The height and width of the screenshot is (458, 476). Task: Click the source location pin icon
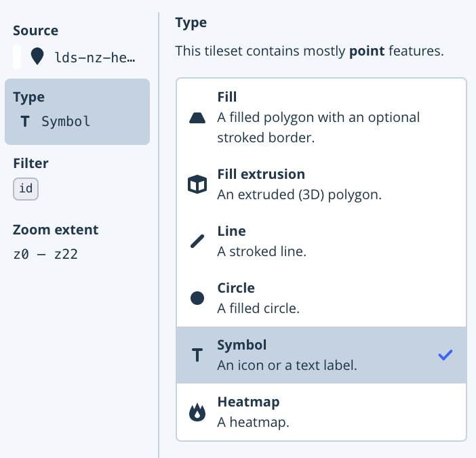(37, 57)
